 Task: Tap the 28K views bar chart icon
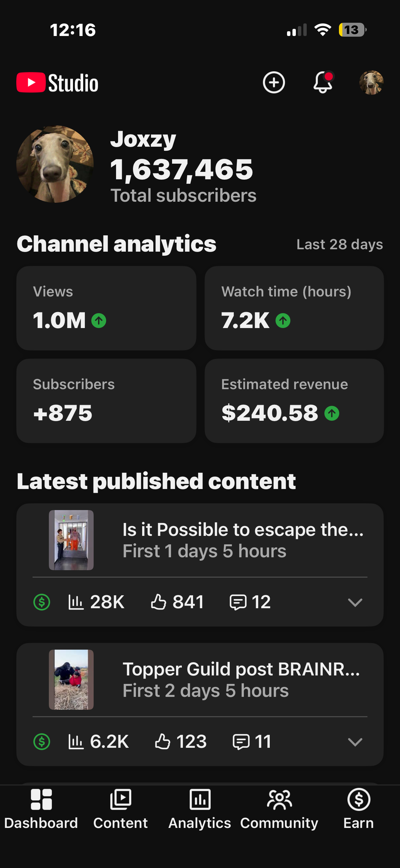pos(76,602)
